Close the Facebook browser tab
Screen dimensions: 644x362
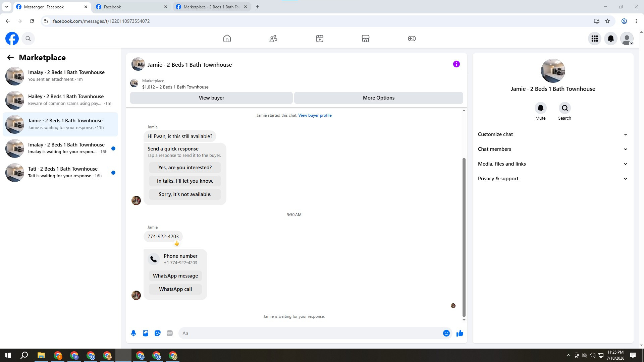[x=166, y=7]
